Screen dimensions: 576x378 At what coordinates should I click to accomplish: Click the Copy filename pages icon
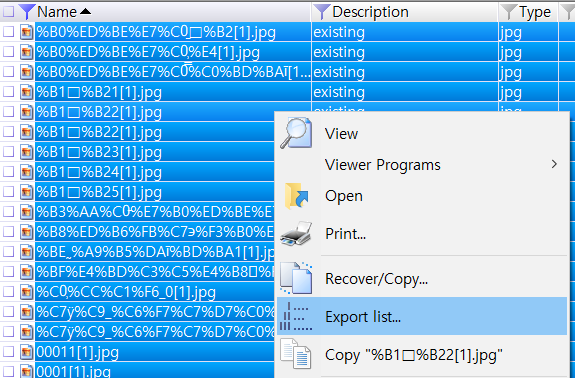[x=296, y=354]
